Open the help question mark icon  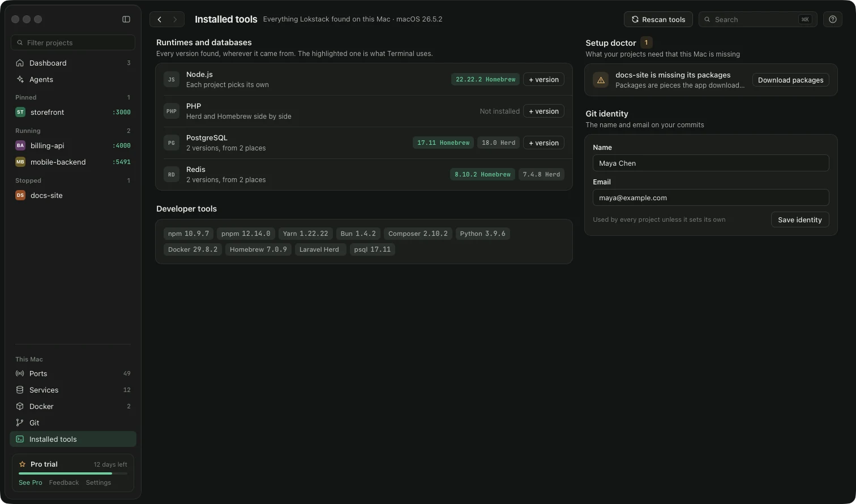click(833, 19)
